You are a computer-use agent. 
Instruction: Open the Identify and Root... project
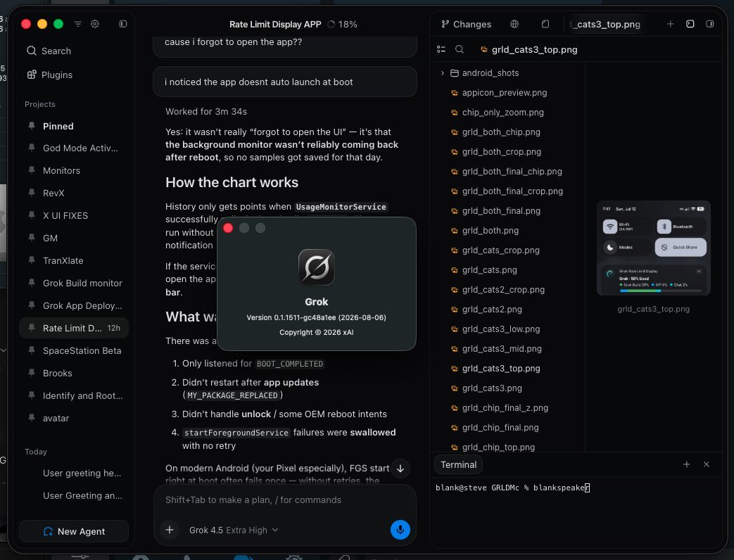(74, 395)
